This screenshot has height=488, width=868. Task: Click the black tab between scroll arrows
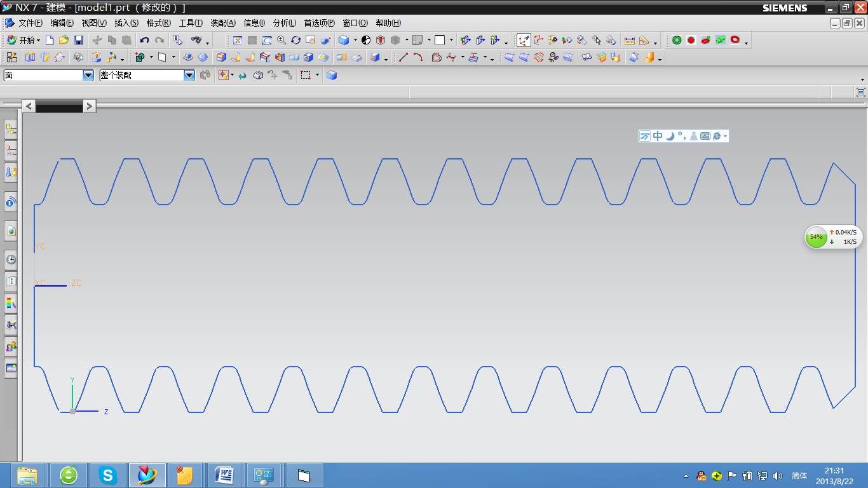[x=59, y=106]
